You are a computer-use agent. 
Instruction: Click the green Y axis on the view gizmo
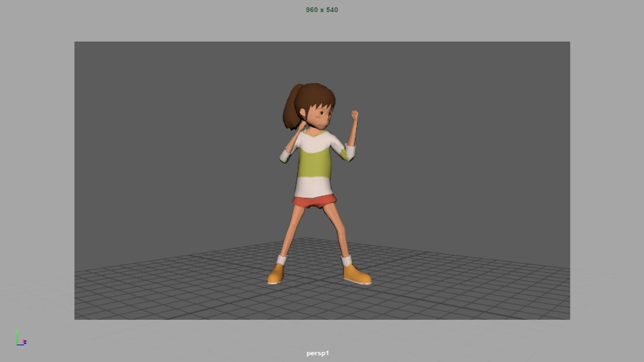click(17, 336)
